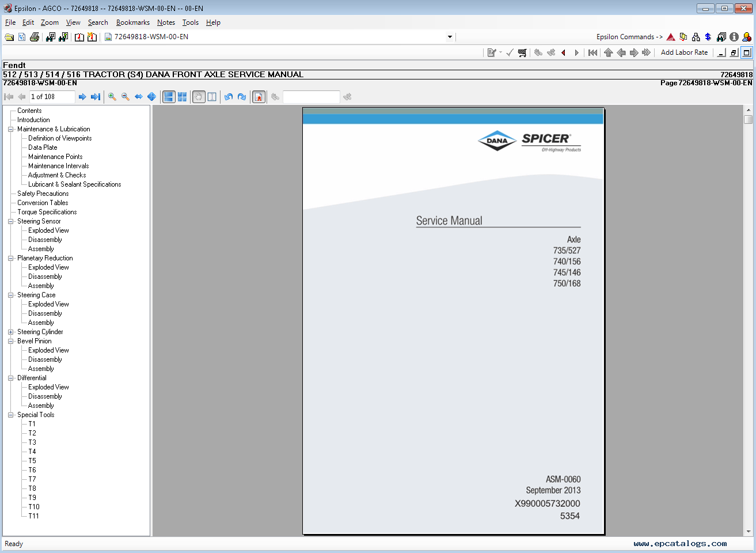
Task: Open the Notes menu
Action: click(x=166, y=22)
